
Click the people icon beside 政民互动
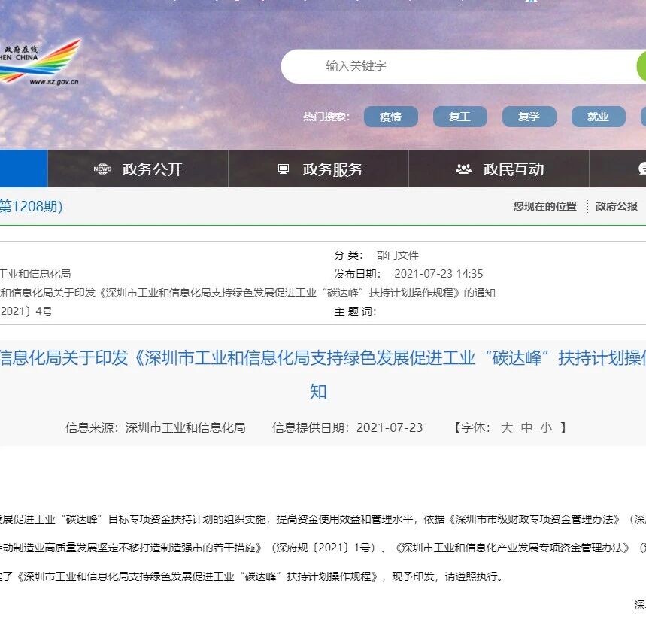[463, 169]
